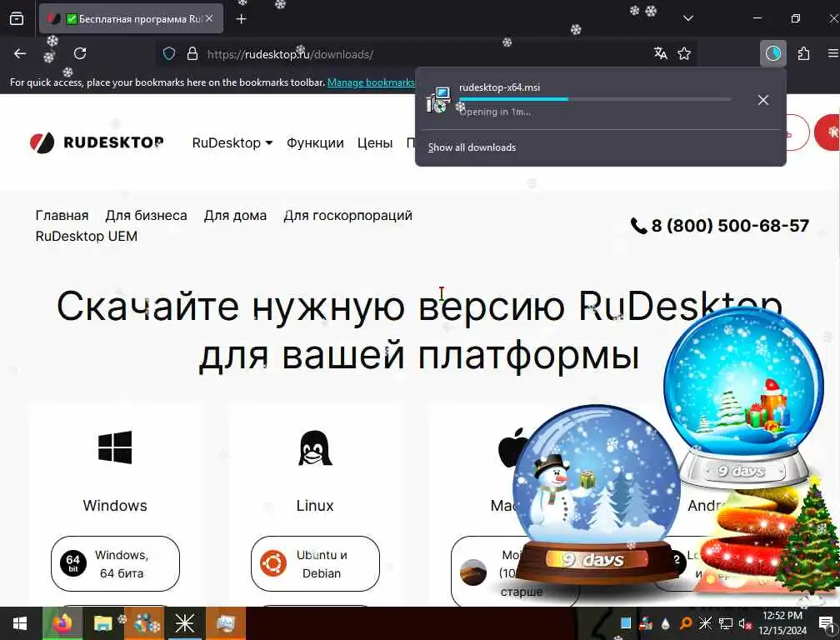The width and height of the screenshot is (840, 640).
Task: Bookmark this page with the star
Action: pyautogui.click(x=684, y=53)
